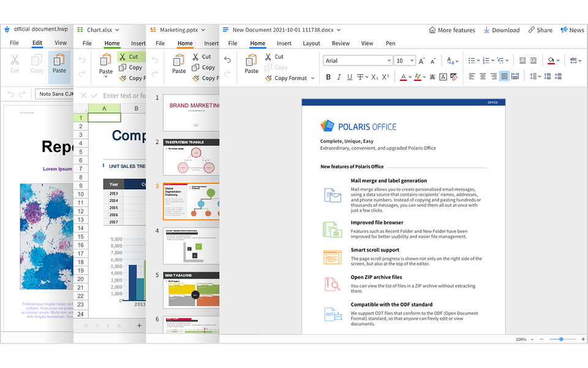Apply bold formatting to text
The width and height of the screenshot is (588, 368).
point(328,76)
